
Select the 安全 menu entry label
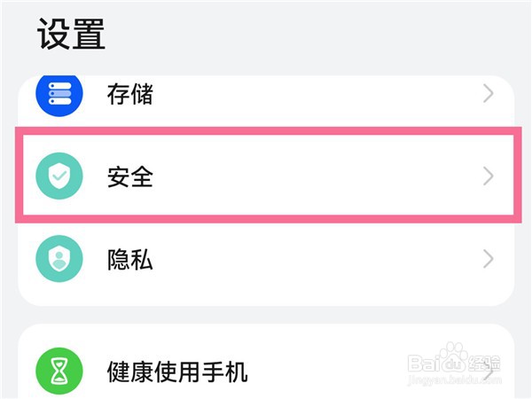[x=130, y=176]
